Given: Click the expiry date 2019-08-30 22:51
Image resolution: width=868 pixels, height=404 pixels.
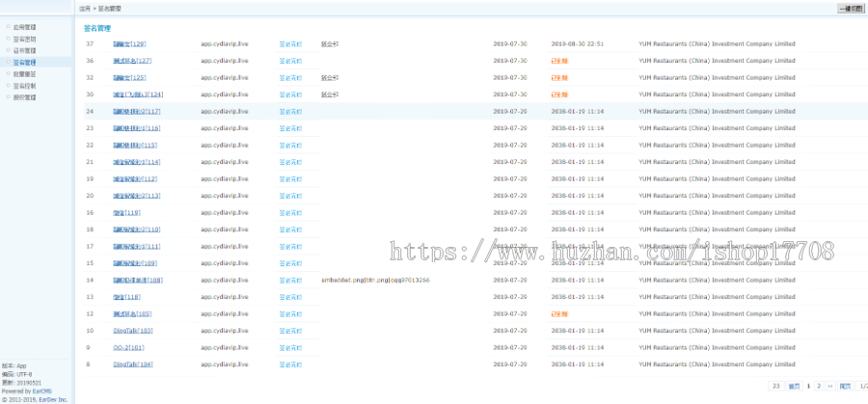Looking at the screenshot, I should click(578, 43).
